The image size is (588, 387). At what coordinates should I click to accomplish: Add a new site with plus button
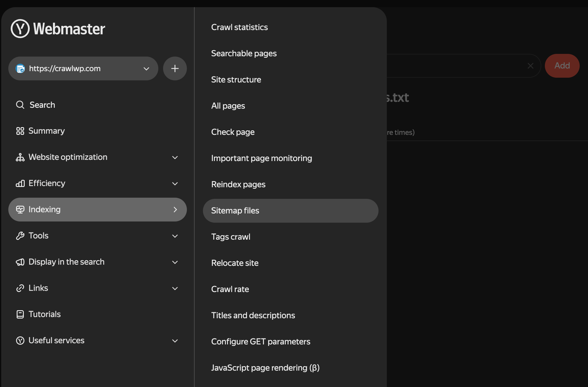click(175, 68)
